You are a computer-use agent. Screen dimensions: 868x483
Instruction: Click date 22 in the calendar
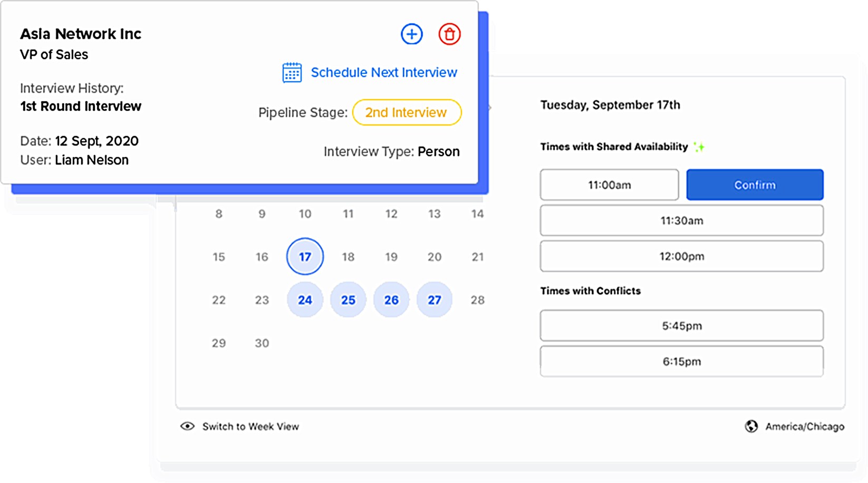click(x=219, y=300)
